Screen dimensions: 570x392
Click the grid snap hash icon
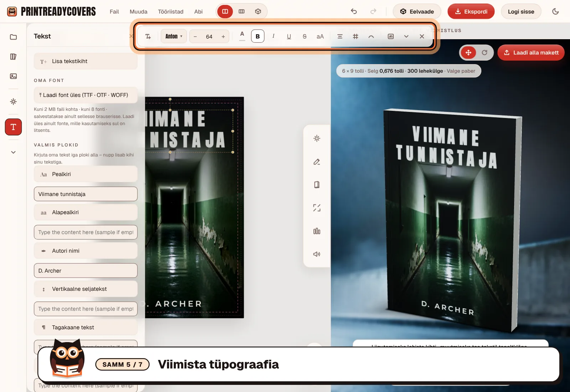coord(356,36)
